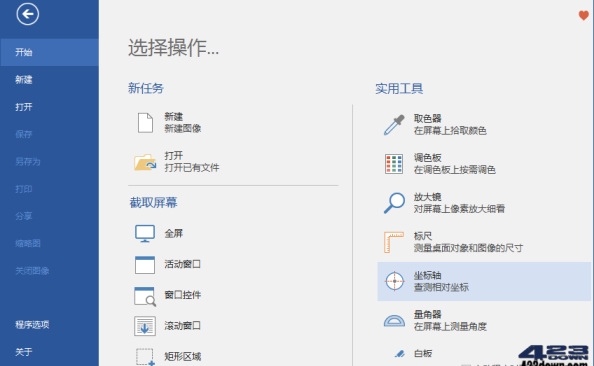This screenshot has height=366, width=594.
Task: Click the blank page New image icon
Action: (145, 123)
